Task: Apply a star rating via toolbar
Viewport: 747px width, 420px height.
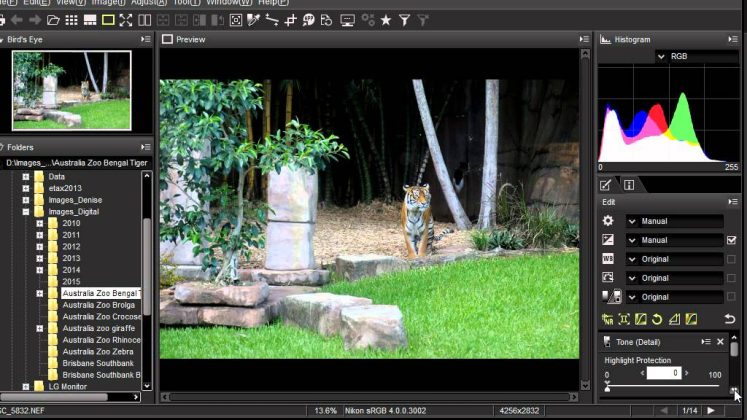Action: 386,20
